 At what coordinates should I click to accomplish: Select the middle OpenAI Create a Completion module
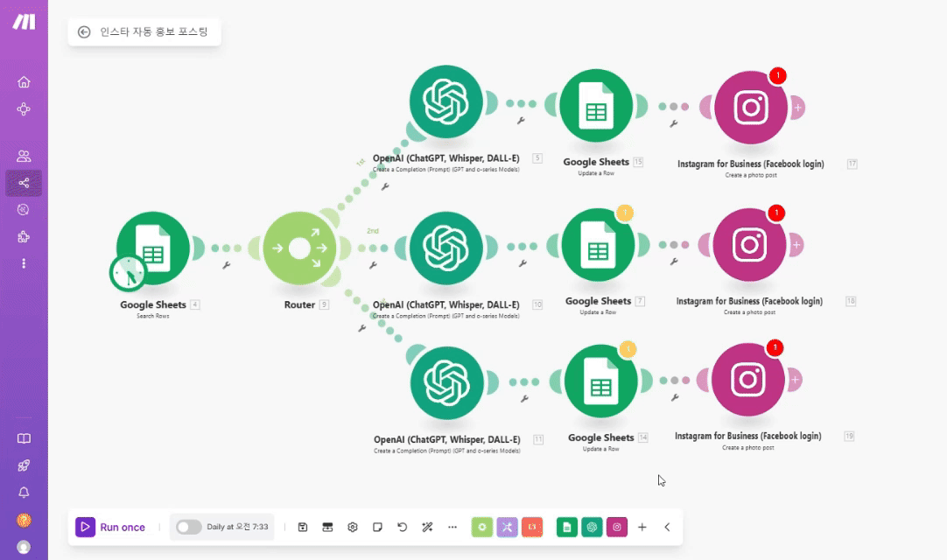(446, 248)
